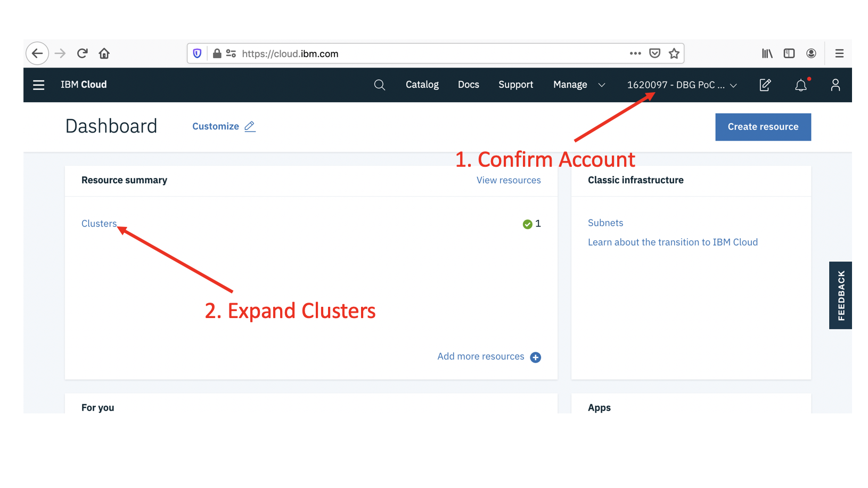Open the browser home page icon

click(x=104, y=53)
